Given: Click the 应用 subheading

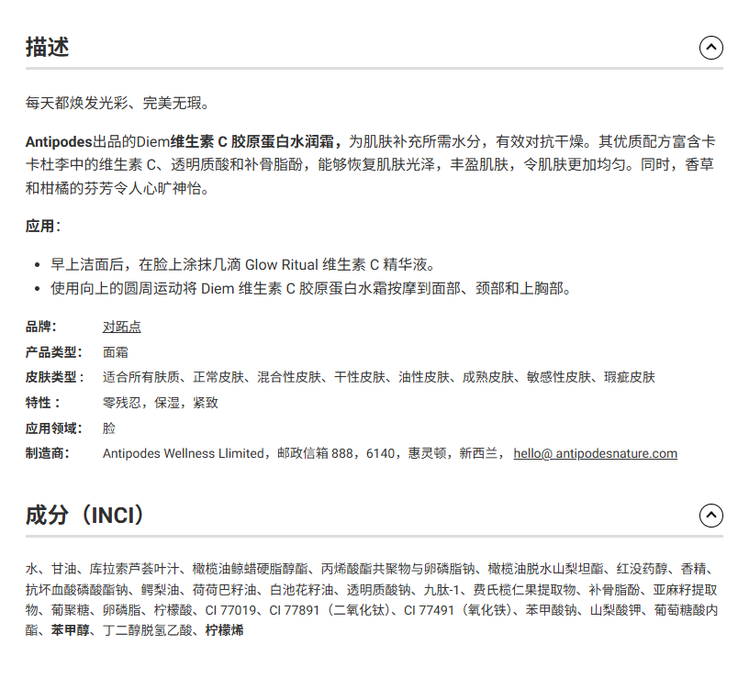Looking at the screenshot, I should pos(43,226).
